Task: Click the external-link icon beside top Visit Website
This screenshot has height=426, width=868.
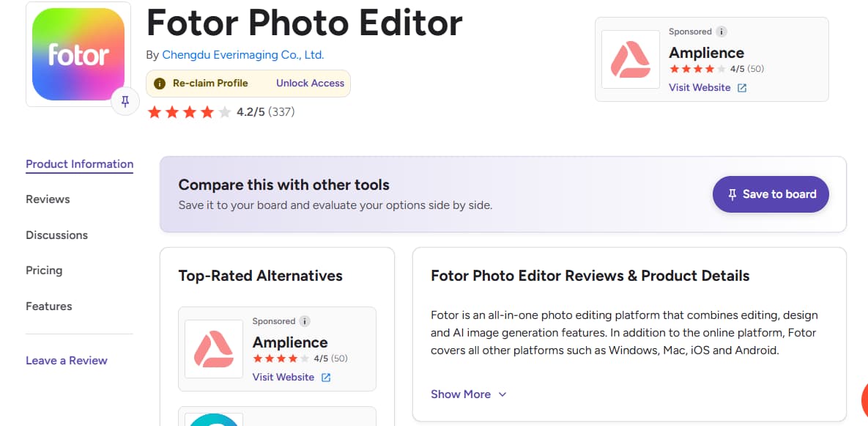Action: (741, 87)
